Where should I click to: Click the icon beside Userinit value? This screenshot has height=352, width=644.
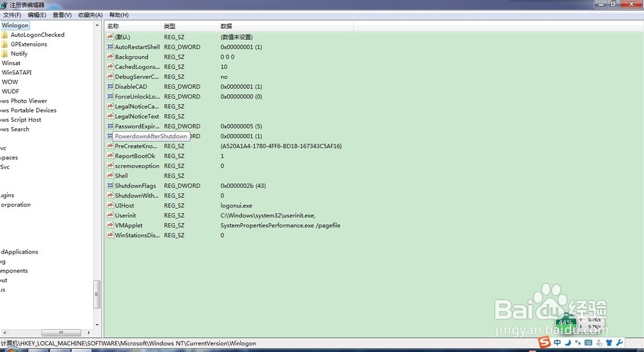(x=109, y=215)
